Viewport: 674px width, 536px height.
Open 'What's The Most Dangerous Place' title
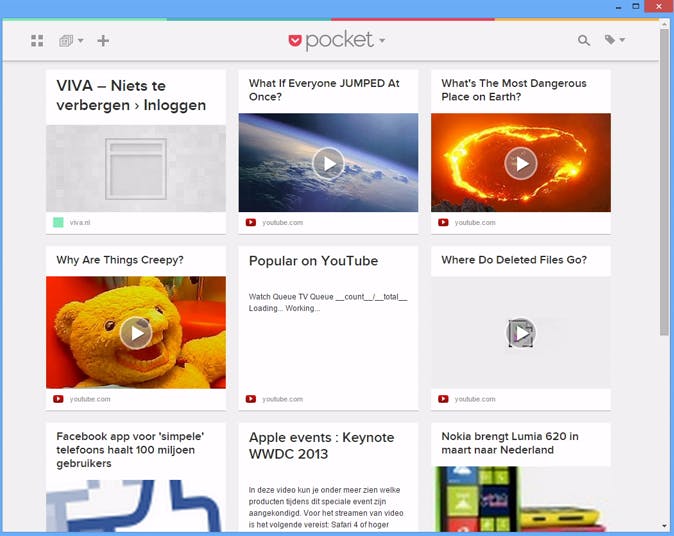514,90
